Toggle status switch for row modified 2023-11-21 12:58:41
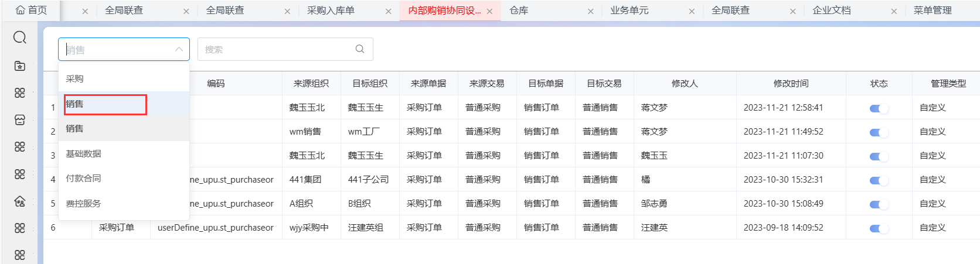This screenshot has height=264, width=980. click(878, 108)
